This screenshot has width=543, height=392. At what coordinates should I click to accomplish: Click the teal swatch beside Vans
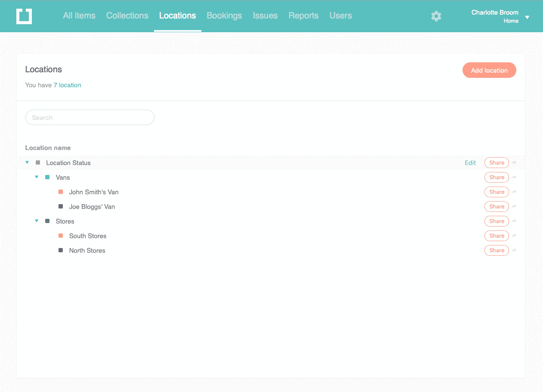[x=47, y=178]
